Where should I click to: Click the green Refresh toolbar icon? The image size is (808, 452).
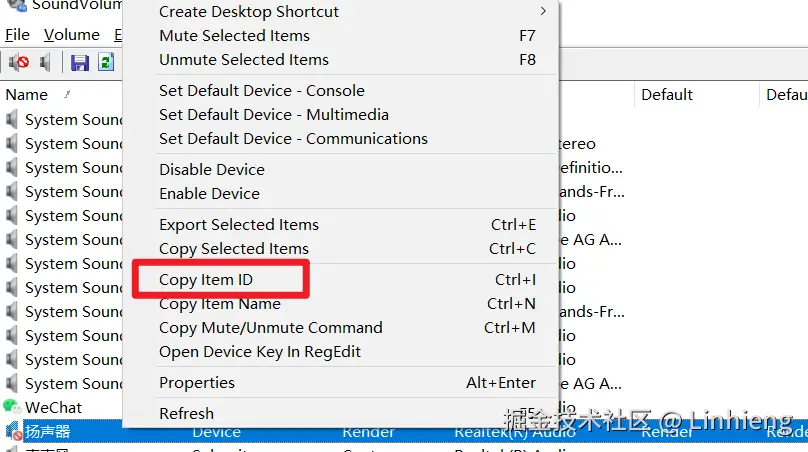point(105,63)
